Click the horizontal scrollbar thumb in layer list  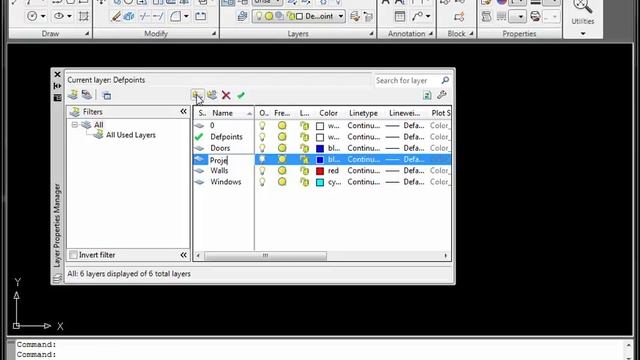tap(265, 256)
